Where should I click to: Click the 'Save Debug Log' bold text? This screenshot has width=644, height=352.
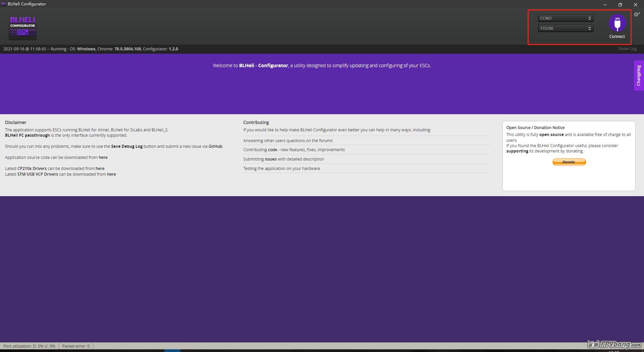pos(127,146)
